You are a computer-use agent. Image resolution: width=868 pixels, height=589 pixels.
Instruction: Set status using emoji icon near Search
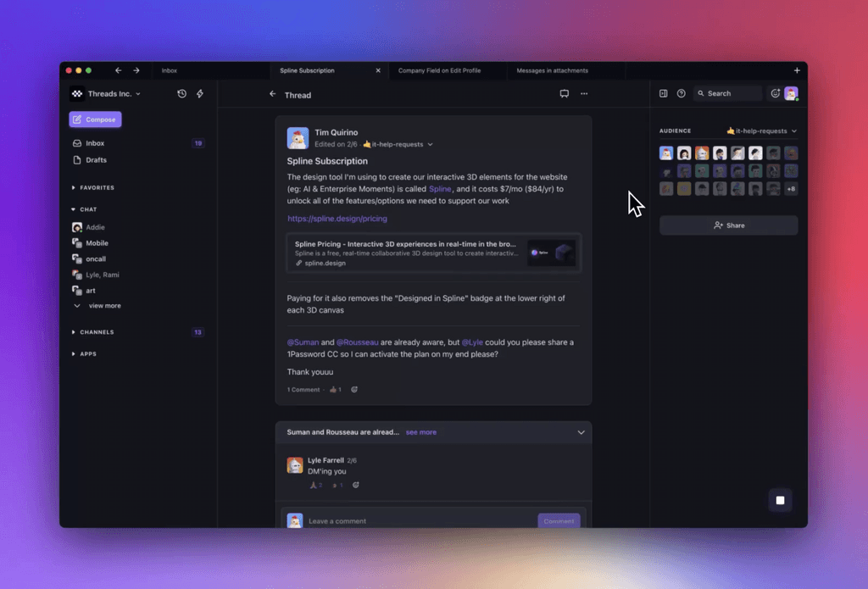775,93
